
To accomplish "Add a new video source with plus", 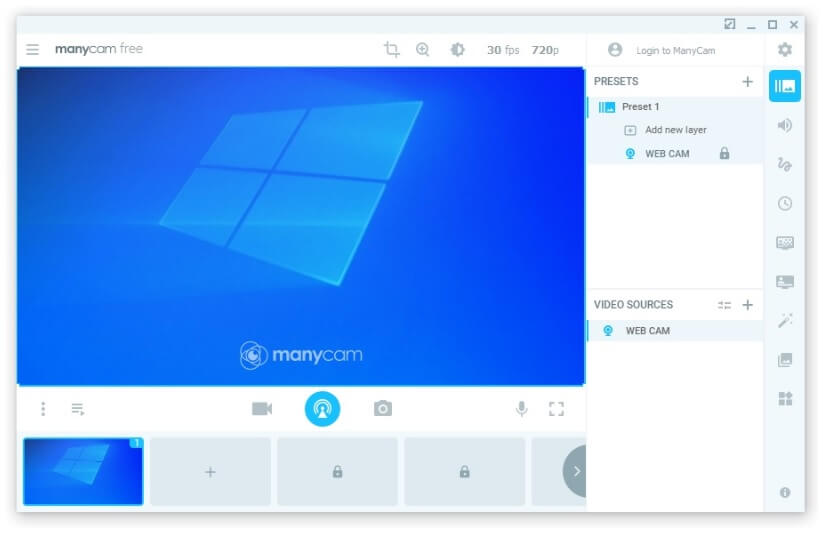I will pyautogui.click(x=747, y=305).
